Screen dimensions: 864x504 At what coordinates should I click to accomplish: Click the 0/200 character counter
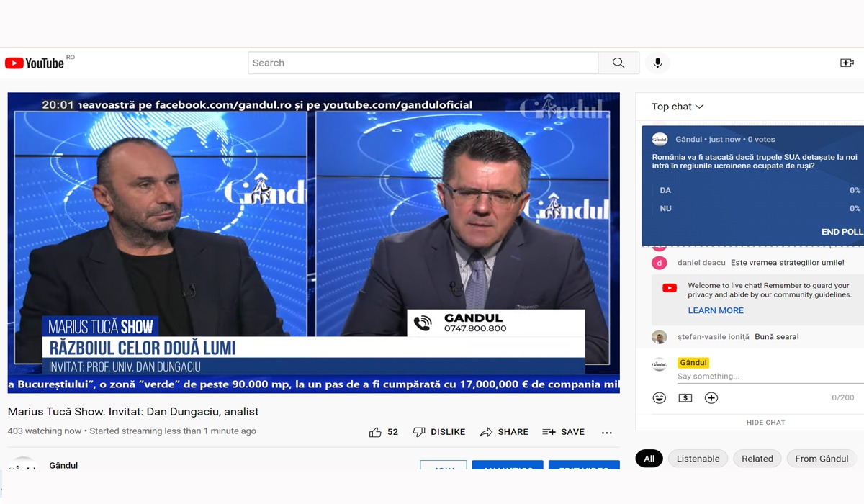[x=842, y=398]
